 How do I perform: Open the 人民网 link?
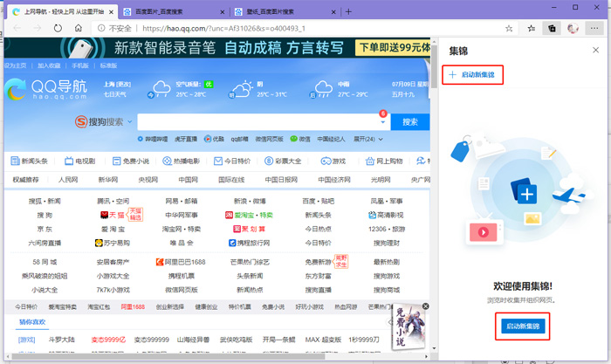point(68,179)
